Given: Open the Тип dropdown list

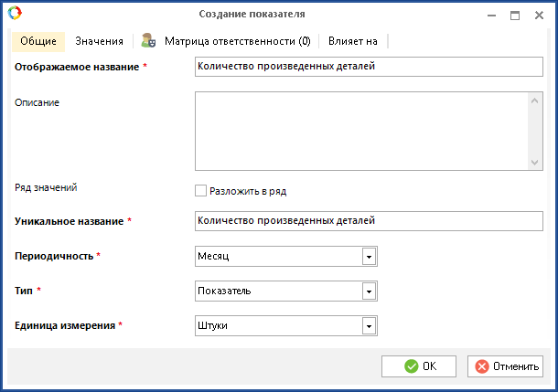Looking at the screenshot, I should click(x=369, y=291).
